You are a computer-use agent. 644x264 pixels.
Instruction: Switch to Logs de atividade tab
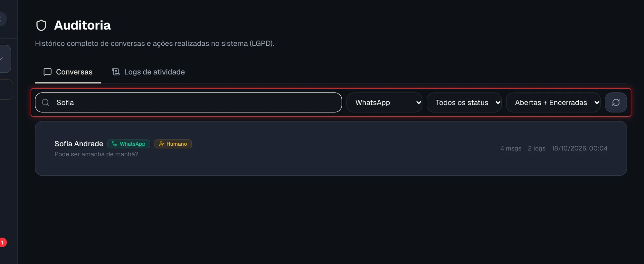[148, 72]
